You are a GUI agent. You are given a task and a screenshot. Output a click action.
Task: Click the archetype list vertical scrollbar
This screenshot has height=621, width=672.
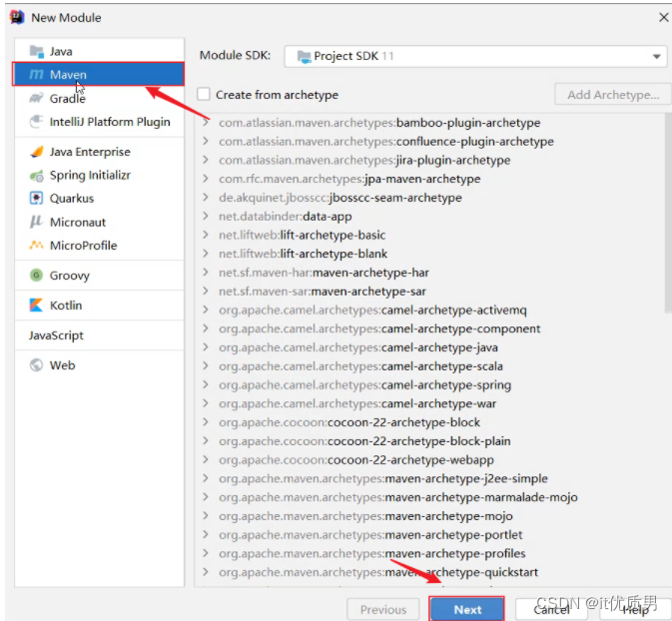[x=668, y=214]
